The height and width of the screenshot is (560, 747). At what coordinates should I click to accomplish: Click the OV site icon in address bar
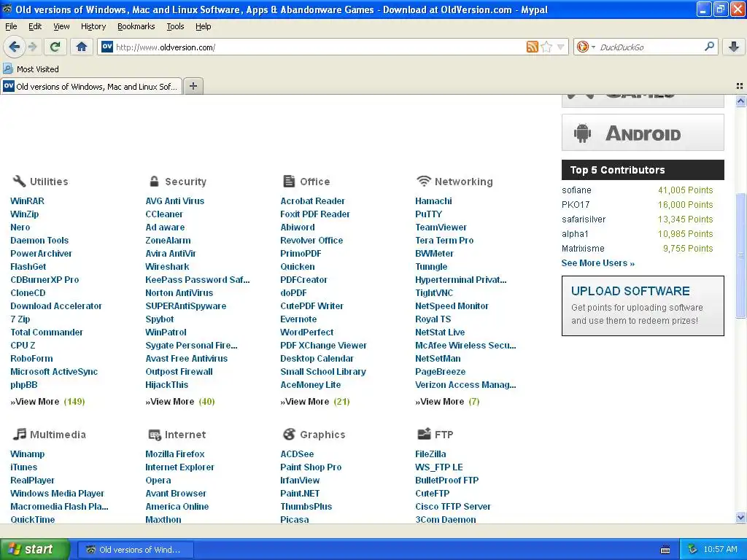[107, 47]
